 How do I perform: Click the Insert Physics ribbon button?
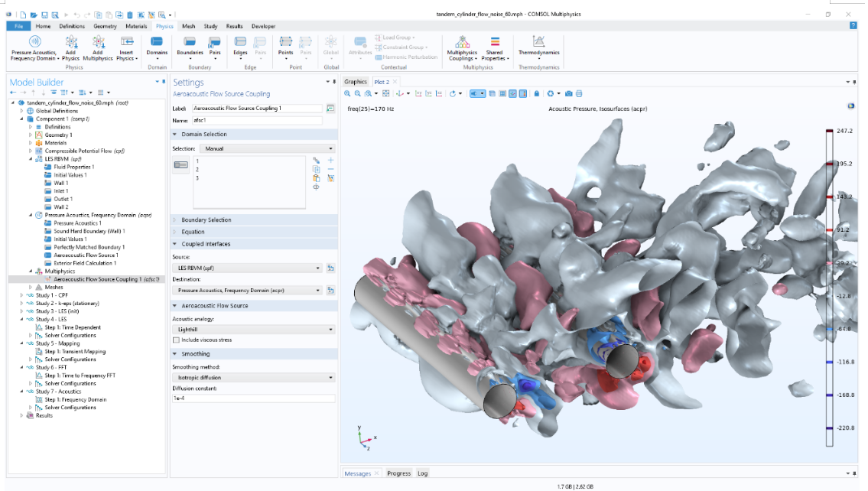(127, 48)
